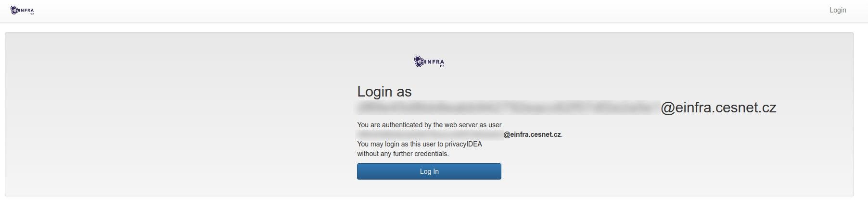
Task: Click the centered e-INFRA CZ logo above heading
Action: [x=429, y=61]
